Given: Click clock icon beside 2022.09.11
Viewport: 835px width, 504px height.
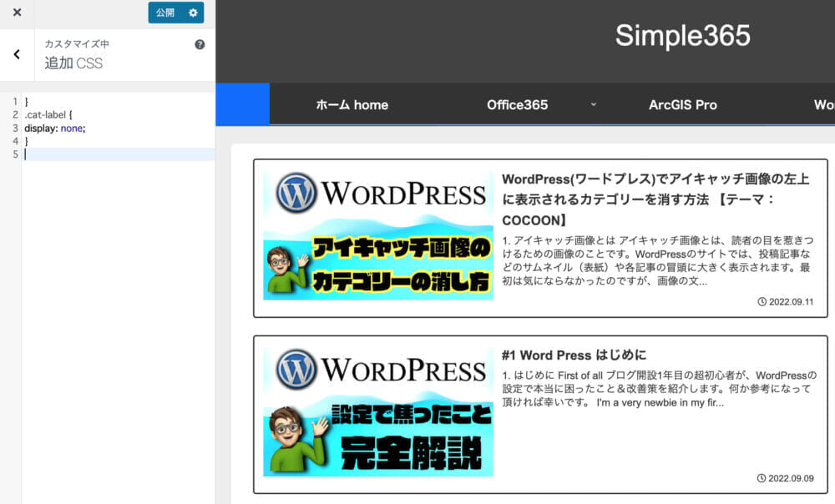Looking at the screenshot, I should [762, 302].
